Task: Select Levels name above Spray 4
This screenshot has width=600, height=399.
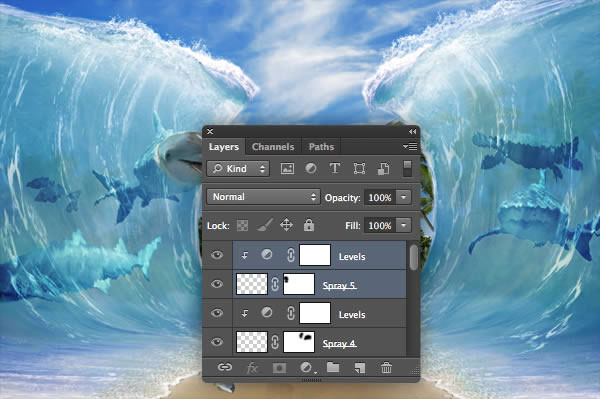Action: (x=352, y=315)
